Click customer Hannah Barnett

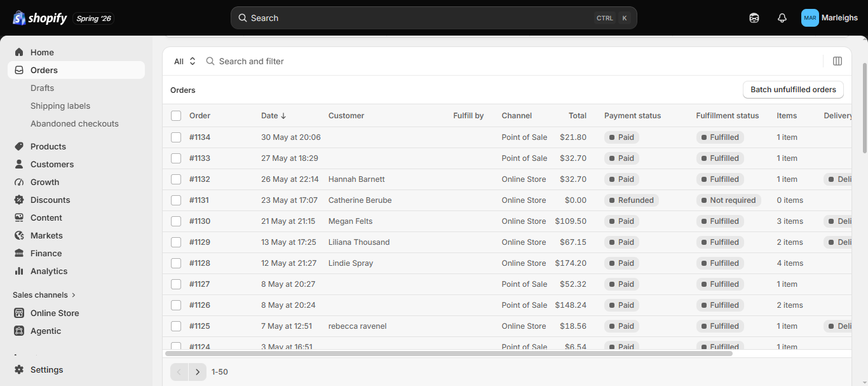356,179
